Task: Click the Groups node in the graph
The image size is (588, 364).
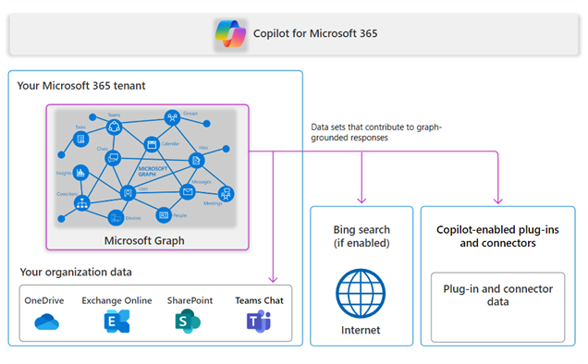Action: tap(172, 117)
